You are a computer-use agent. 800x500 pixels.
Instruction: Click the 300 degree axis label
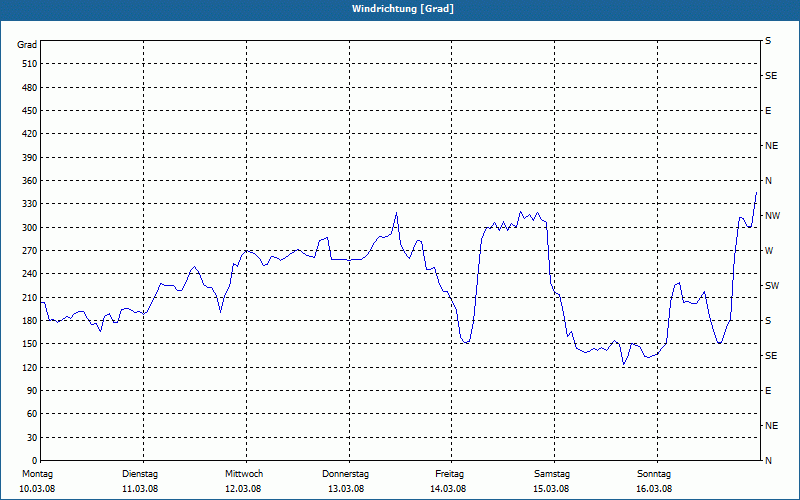coord(29,228)
